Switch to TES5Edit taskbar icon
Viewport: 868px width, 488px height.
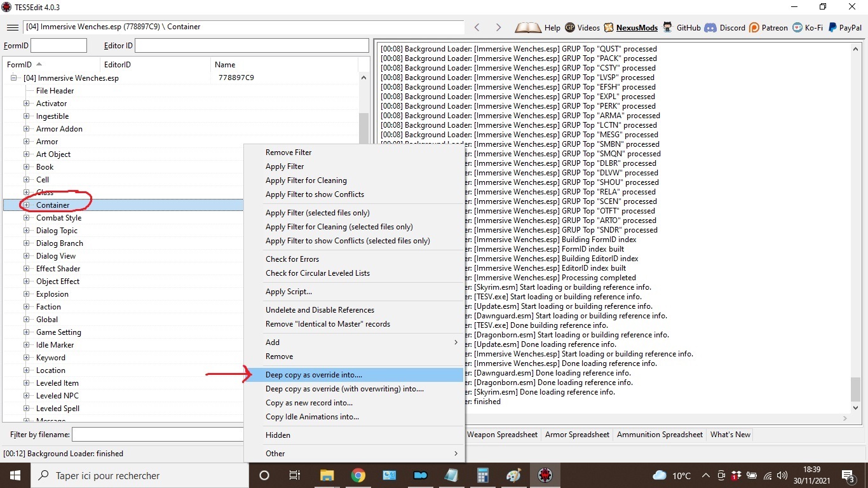click(545, 475)
